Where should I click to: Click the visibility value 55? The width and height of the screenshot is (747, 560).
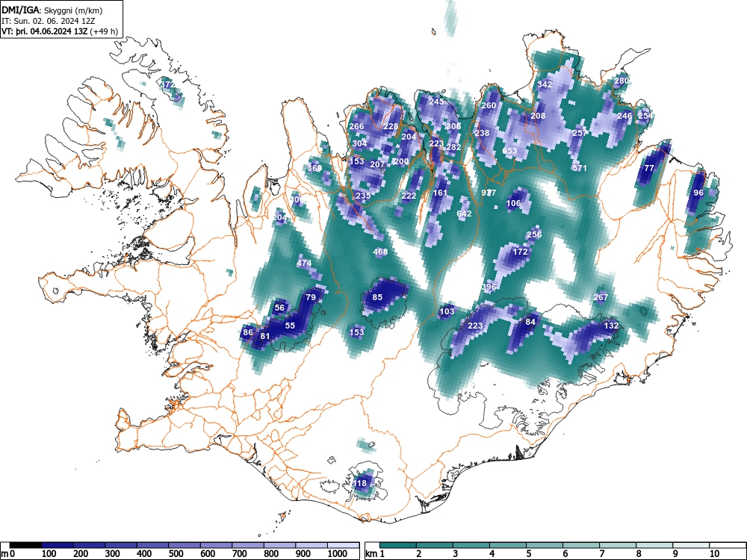coord(290,326)
